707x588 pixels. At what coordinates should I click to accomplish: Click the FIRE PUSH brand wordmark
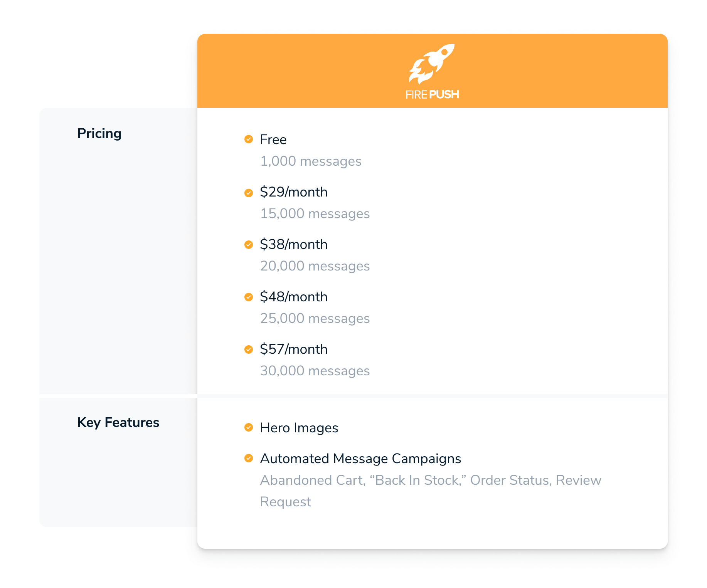pos(432,94)
